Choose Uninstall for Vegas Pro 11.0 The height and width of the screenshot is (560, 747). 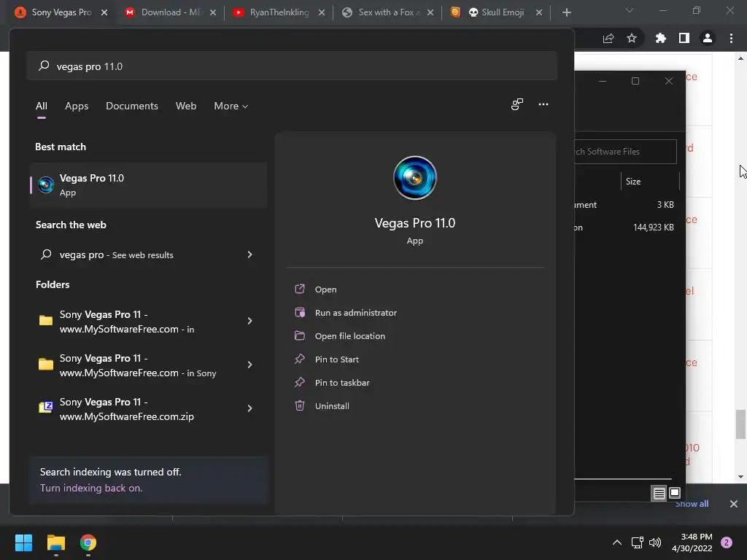point(332,406)
